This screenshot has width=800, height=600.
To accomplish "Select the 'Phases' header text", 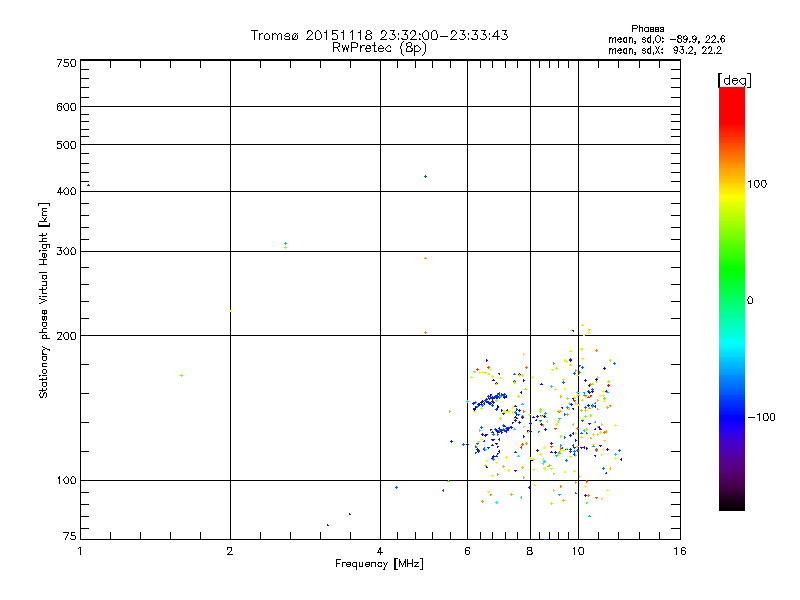I will click(x=647, y=29).
